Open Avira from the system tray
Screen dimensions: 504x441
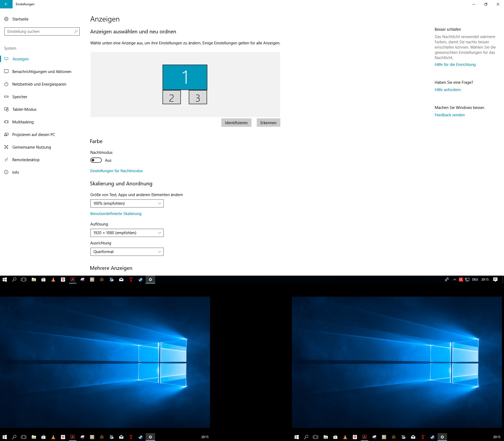461,280
